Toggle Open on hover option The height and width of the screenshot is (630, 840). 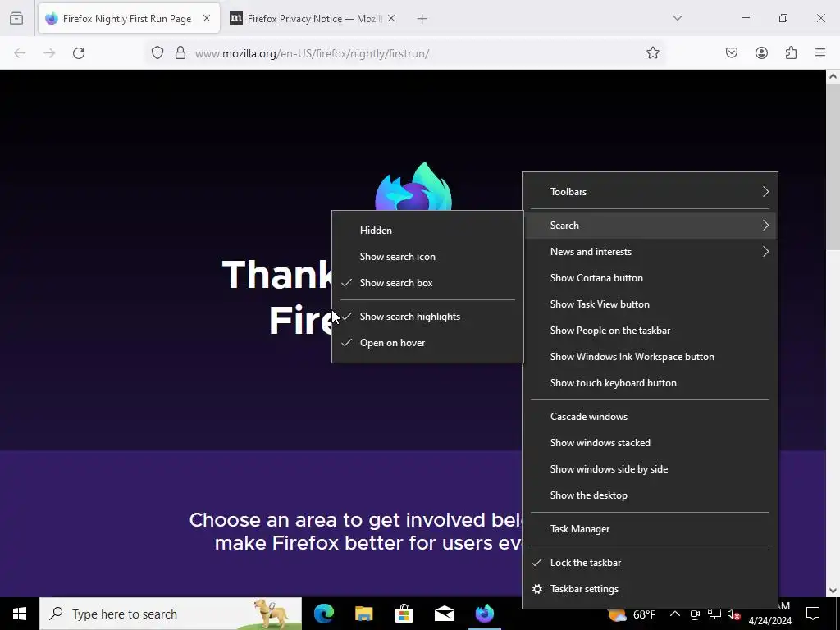[427, 343]
